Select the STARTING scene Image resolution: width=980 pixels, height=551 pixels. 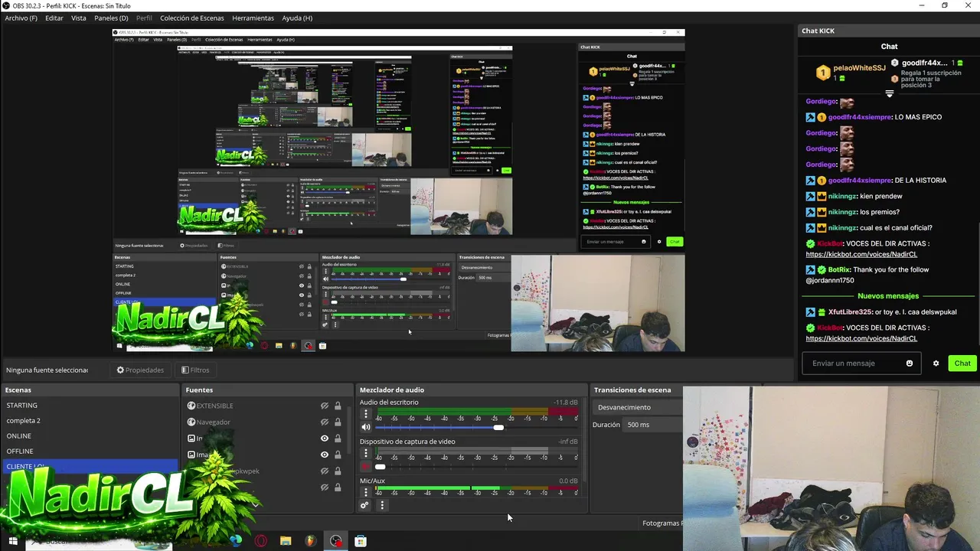pyautogui.click(x=21, y=406)
